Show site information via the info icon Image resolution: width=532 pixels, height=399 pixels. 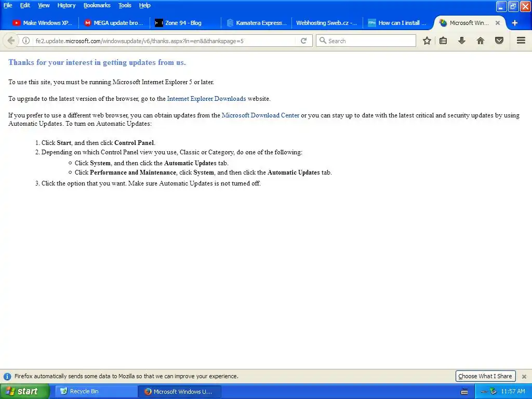click(x=26, y=41)
